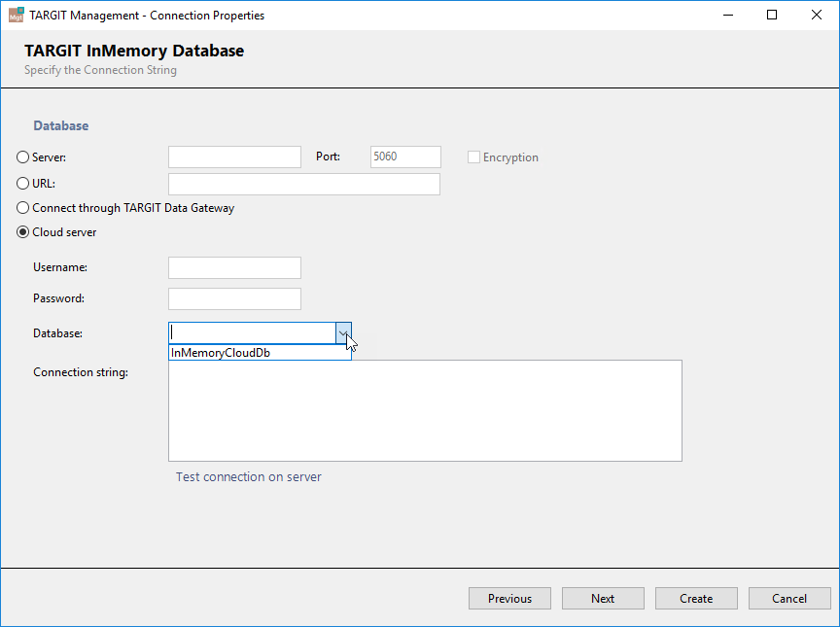
Task: Focus the Username text box
Action: 234,267
